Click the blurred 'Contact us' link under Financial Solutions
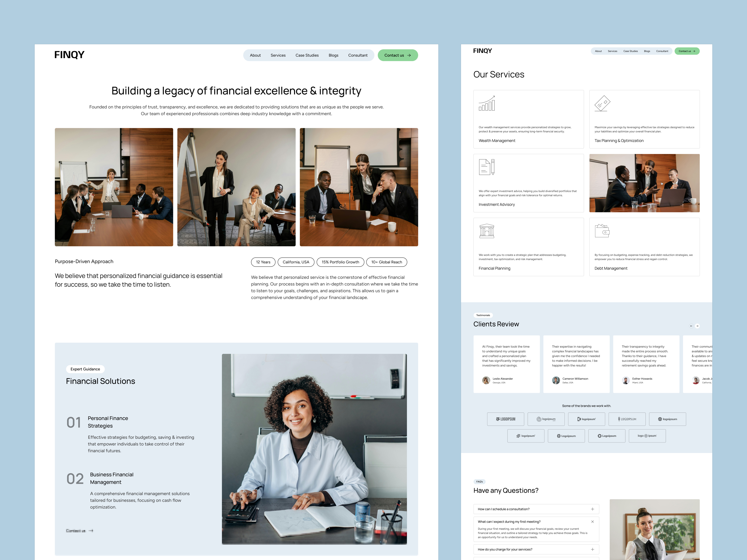The image size is (747, 560). tap(80, 531)
